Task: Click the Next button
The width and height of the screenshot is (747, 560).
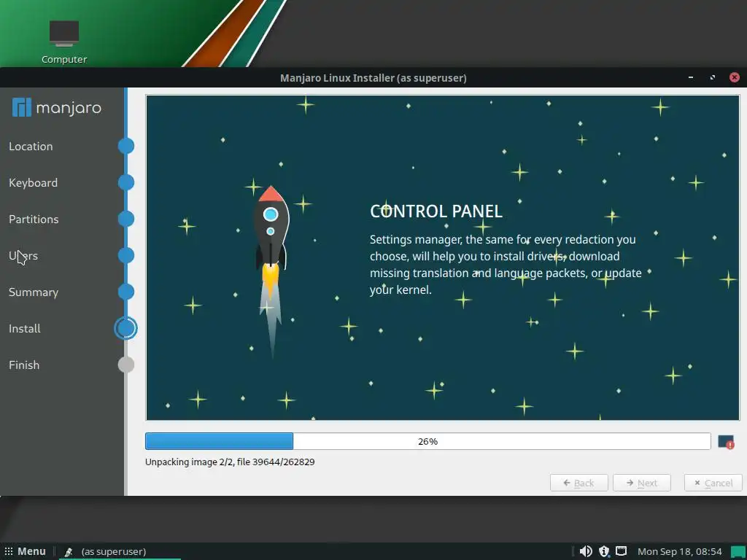Action: (x=642, y=483)
